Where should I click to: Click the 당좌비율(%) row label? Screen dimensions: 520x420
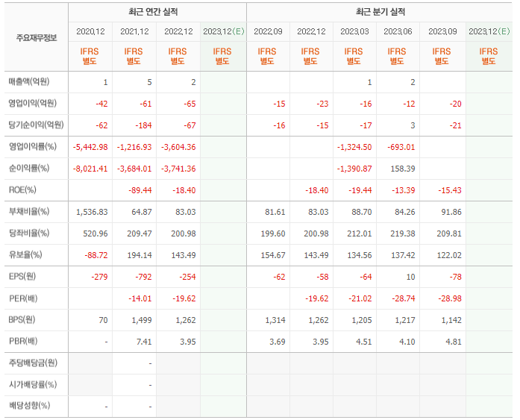(29, 233)
